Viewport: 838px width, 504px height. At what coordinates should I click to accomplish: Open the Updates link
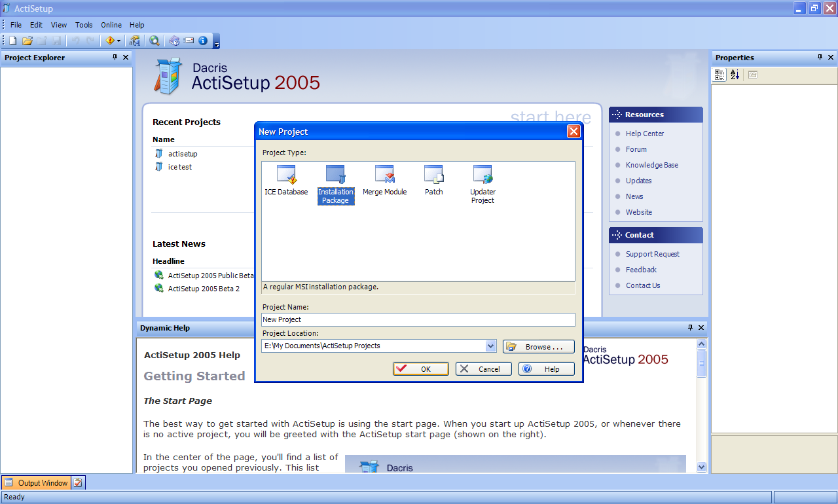(639, 181)
